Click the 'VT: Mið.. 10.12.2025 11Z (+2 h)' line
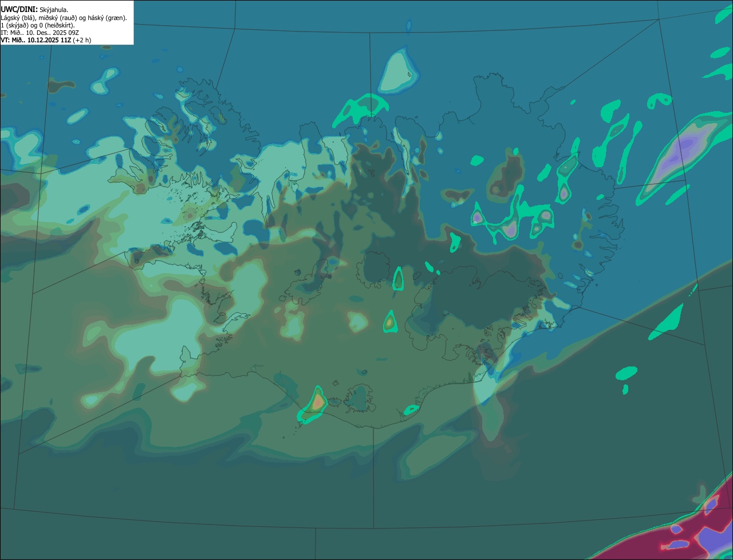 click(x=46, y=40)
